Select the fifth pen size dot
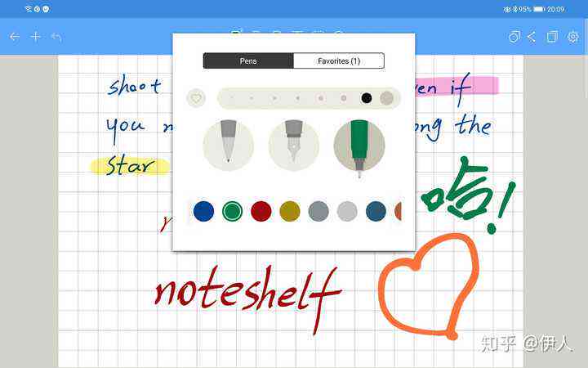The image size is (588, 368). coord(321,98)
